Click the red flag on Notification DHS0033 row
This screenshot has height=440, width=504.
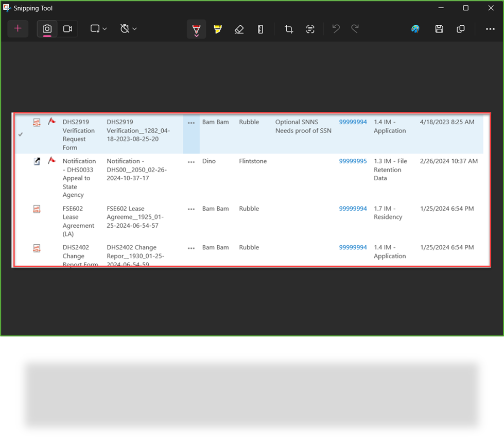coord(51,160)
